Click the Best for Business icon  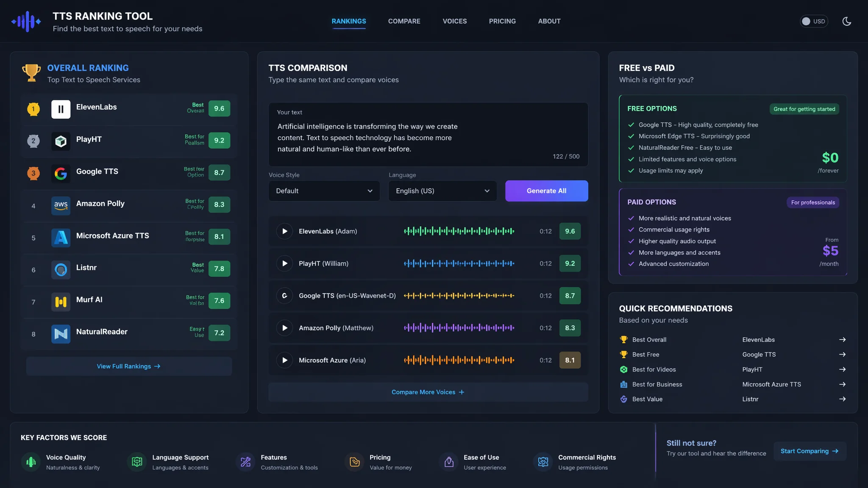coord(623,384)
